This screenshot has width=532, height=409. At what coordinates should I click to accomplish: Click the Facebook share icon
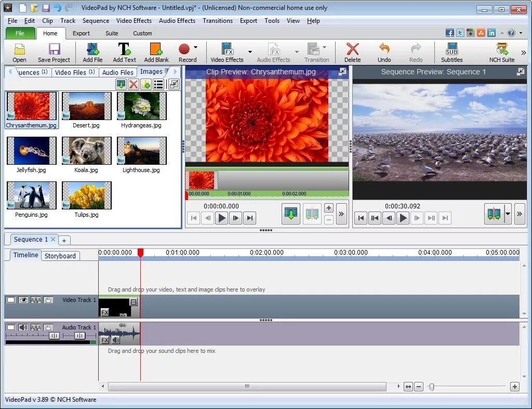click(x=449, y=33)
